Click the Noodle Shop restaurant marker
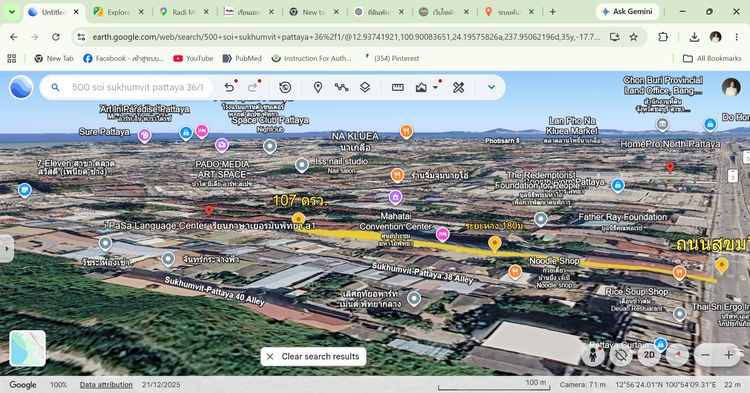The height and width of the screenshot is (393, 750). point(515,273)
